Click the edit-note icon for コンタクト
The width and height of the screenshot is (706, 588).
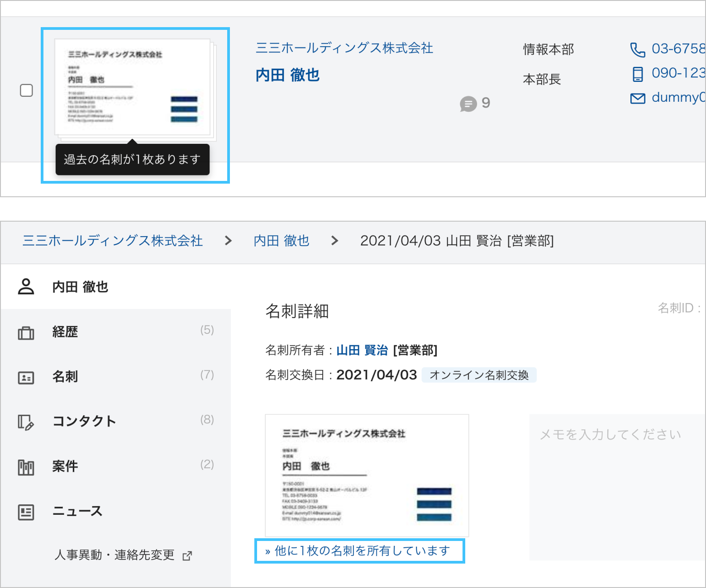pyautogui.click(x=26, y=422)
